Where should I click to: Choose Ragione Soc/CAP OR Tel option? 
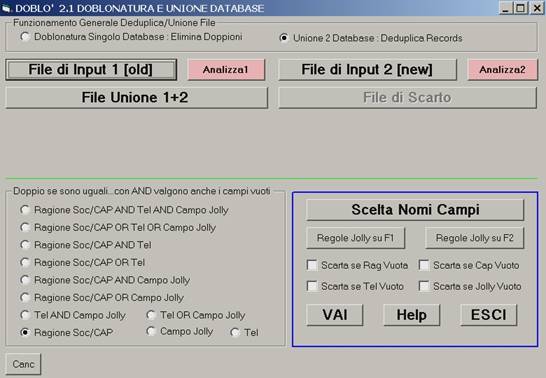click(25, 262)
